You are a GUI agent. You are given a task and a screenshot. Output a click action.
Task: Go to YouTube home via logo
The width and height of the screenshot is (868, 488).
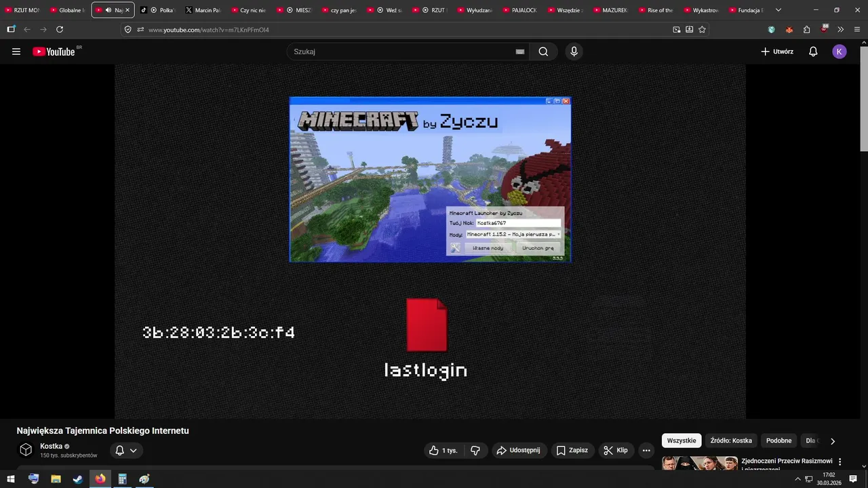click(x=54, y=52)
